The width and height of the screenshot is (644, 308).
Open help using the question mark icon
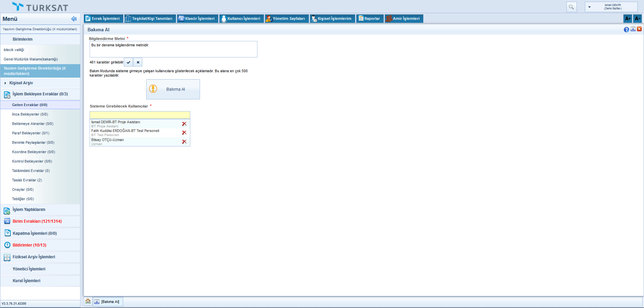pos(626,30)
